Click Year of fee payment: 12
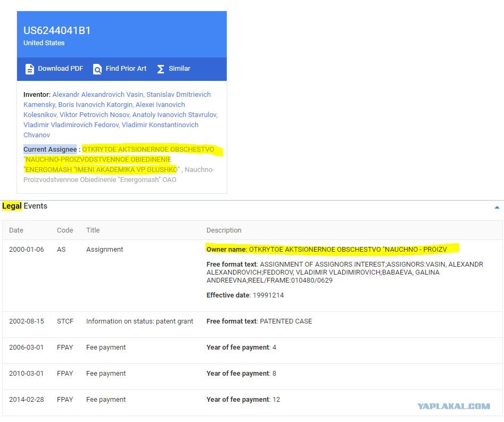 tap(243, 399)
